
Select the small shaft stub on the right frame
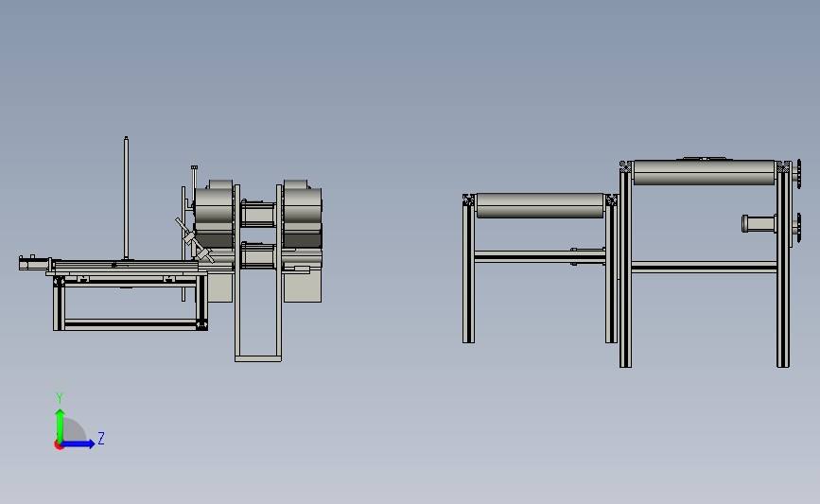pyautogui.click(x=759, y=224)
